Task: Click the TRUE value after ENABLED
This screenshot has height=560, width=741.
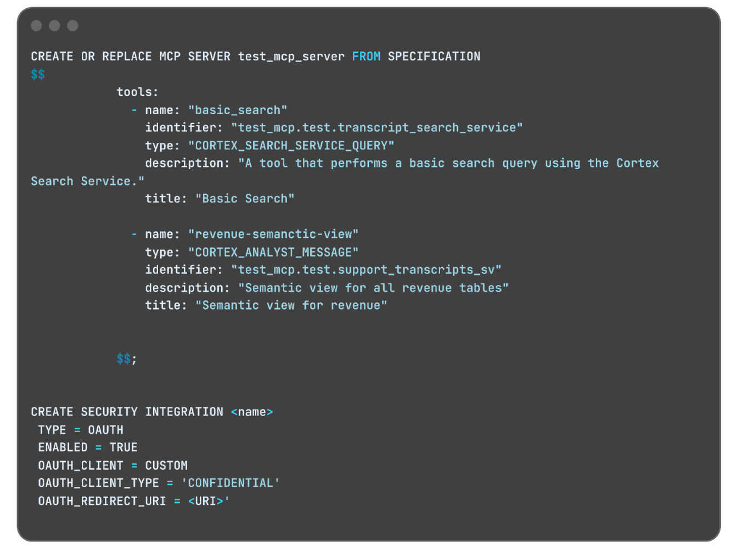Action: point(123,448)
